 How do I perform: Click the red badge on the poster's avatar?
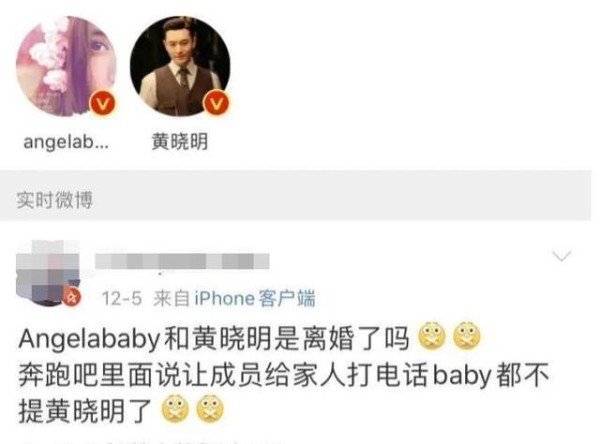[72, 297]
